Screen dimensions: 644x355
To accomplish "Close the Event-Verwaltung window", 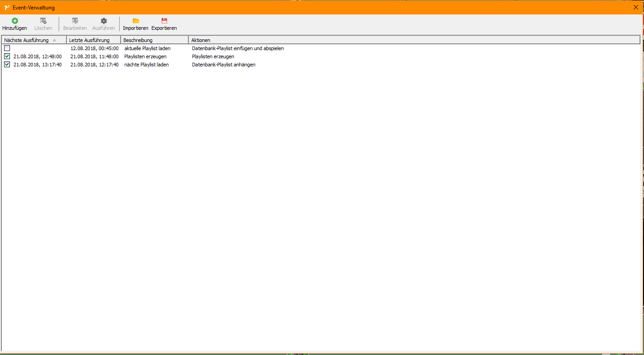I will click(635, 7).
